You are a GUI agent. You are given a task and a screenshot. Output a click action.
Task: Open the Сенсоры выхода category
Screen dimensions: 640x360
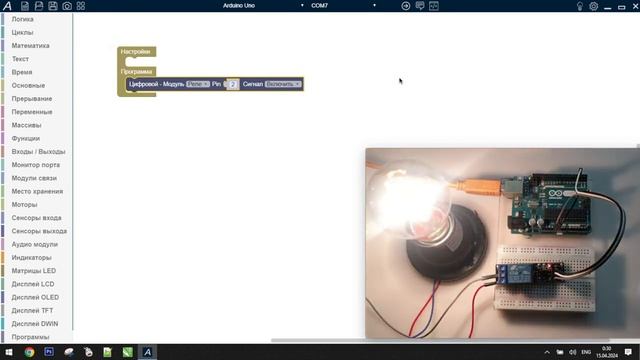(x=39, y=231)
